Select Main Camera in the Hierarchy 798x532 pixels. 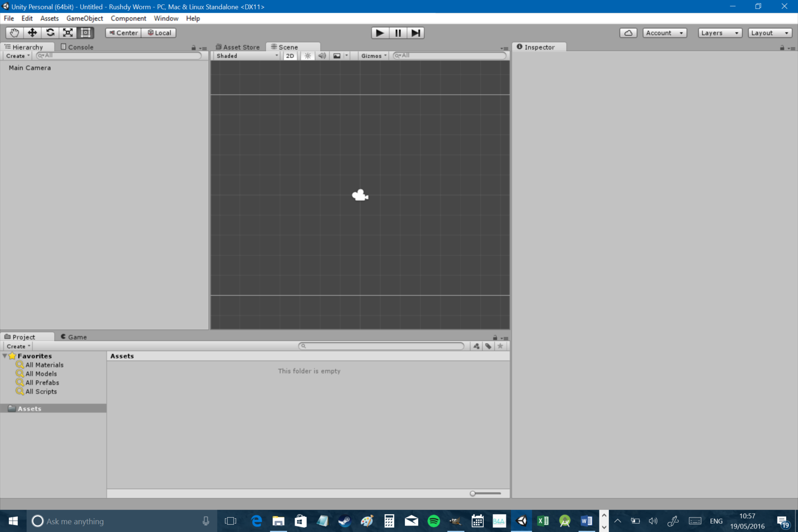coord(29,67)
